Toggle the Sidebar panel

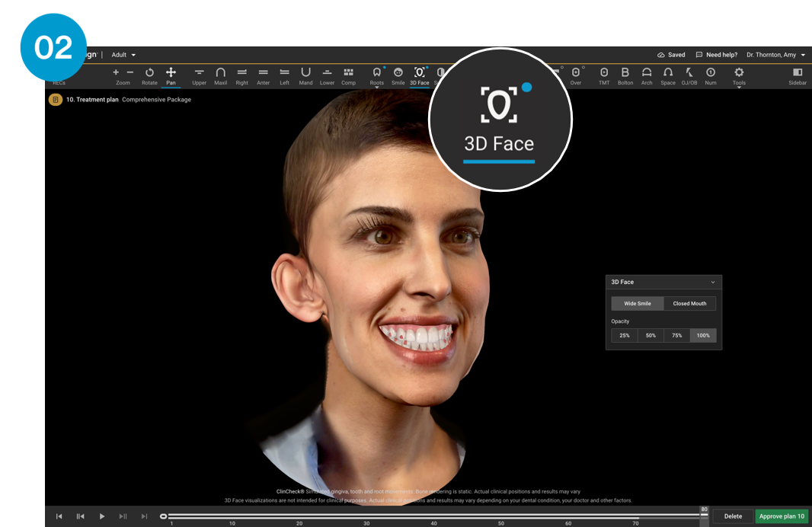click(798, 75)
